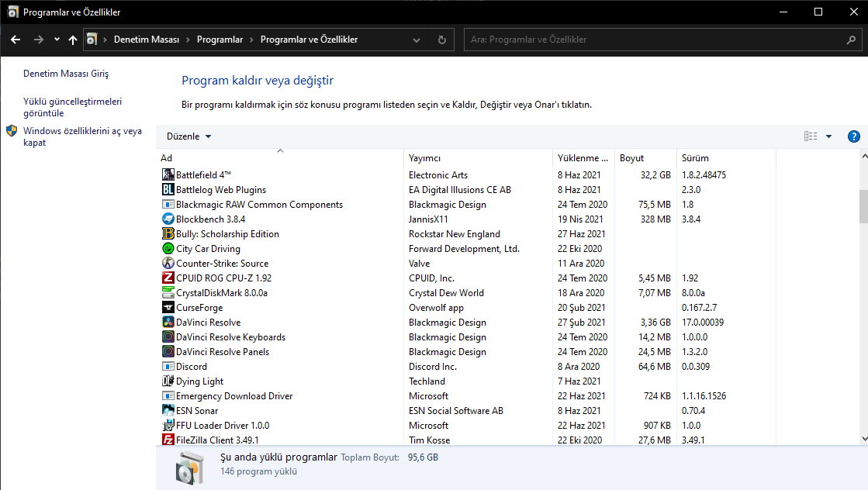Click Programlar ve Özellikler breadcrumb
The width and height of the screenshot is (868, 490).
309,40
